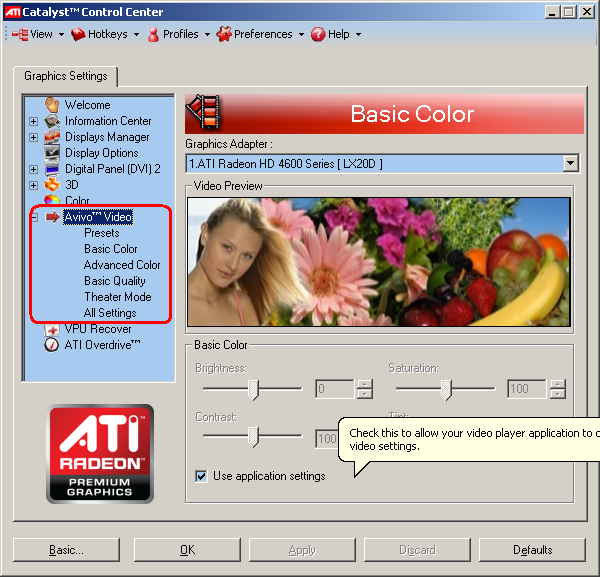Click the ATI logo in title bar
The width and height of the screenshot is (600, 577).
click(13, 12)
